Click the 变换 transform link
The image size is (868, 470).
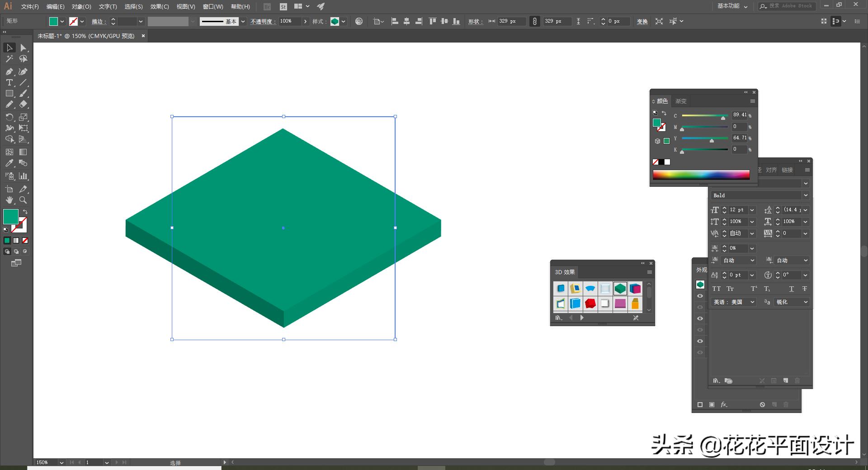pos(642,21)
